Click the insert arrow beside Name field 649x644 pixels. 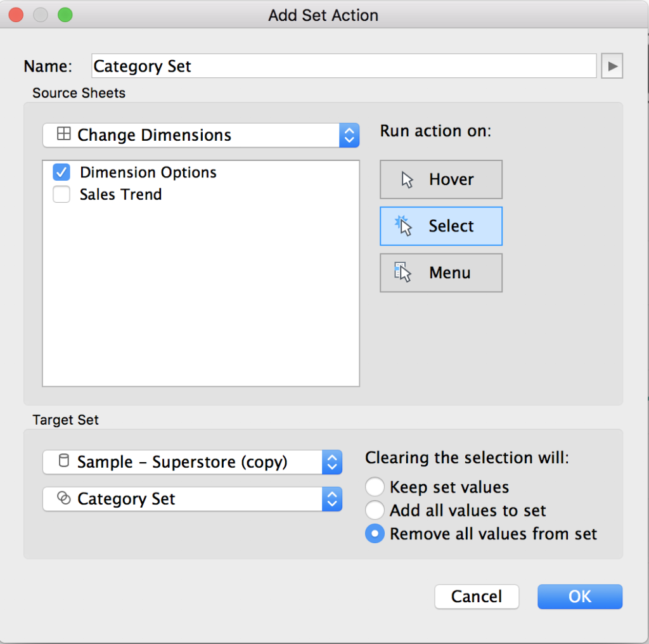[x=612, y=66]
